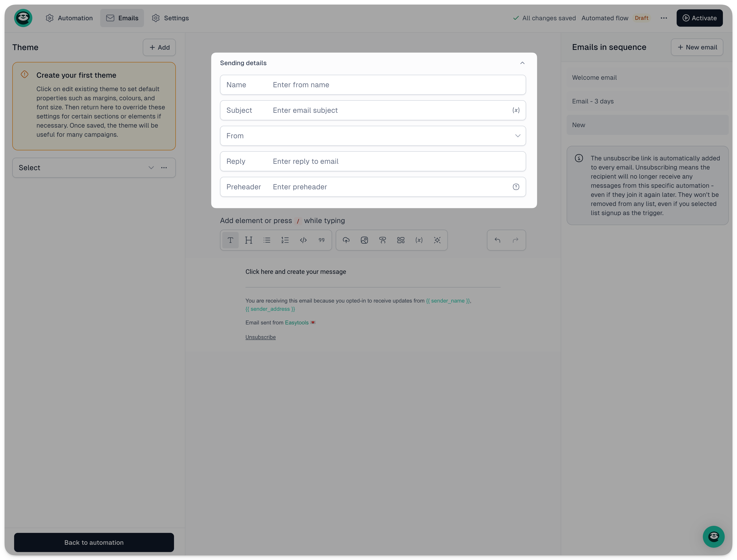Focus the Reply to email field

point(373,161)
